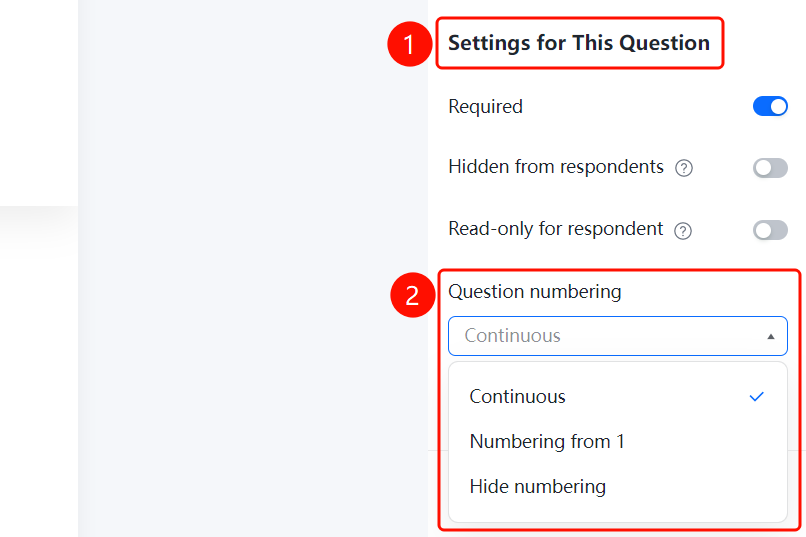Viewport: 806px width, 537px height.
Task: Disable the Required toggle switch
Action: pyautogui.click(x=770, y=106)
